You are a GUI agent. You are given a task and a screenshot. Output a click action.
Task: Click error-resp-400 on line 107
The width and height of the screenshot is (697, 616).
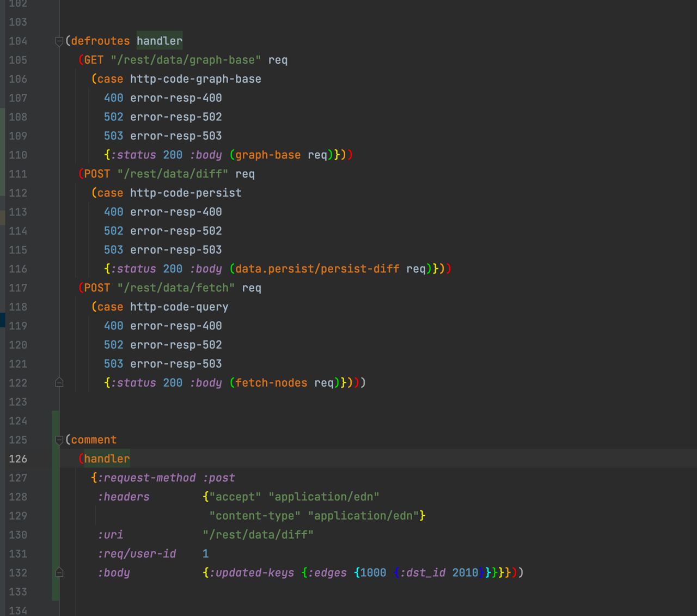click(176, 98)
